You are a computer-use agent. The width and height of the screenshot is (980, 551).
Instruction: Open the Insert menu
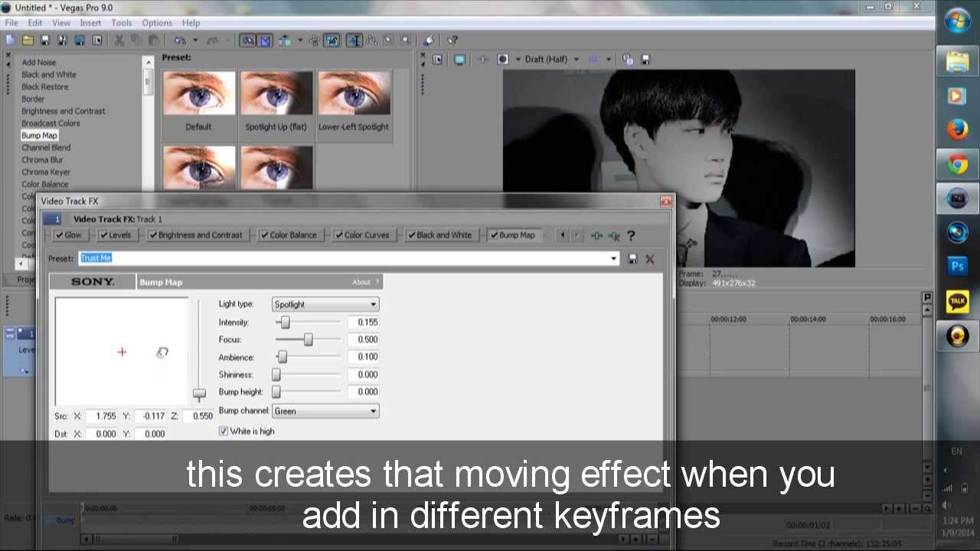point(90,23)
